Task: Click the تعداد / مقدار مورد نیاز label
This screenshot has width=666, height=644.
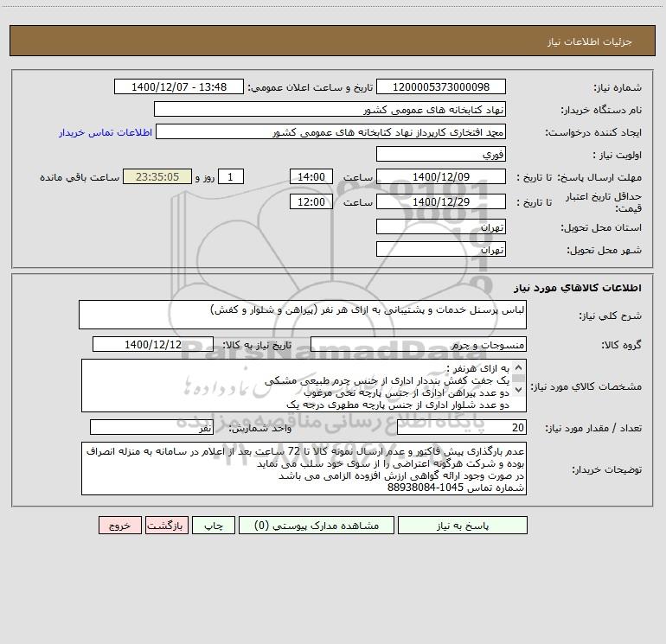Action: click(593, 428)
